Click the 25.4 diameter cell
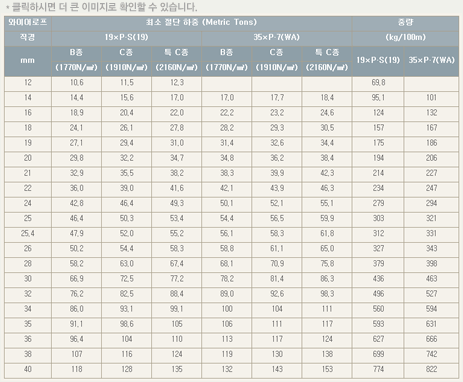The image size is (463, 382). pyautogui.click(x=28, y=233)
